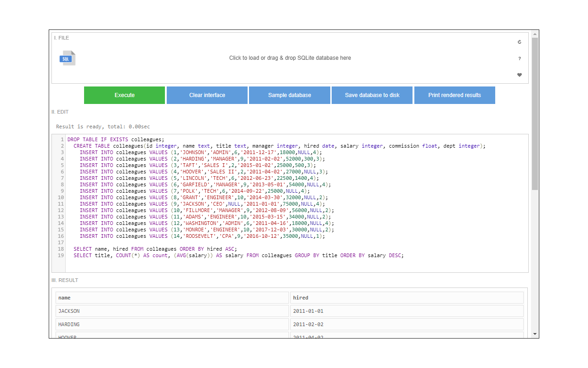Click the 'II. EDIT' section label
This screenshot has width=588, height=368.
click(60, 112)
